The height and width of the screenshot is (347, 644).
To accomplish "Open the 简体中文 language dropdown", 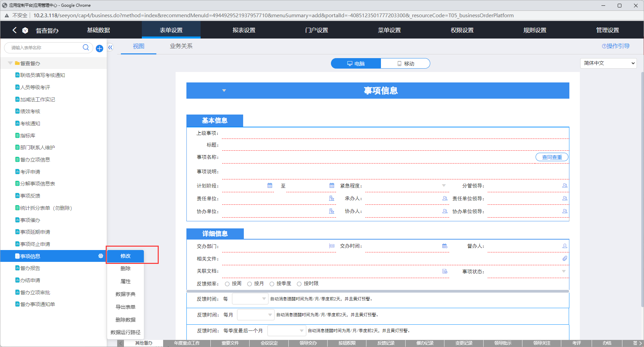I will click(x=608, y=63).
